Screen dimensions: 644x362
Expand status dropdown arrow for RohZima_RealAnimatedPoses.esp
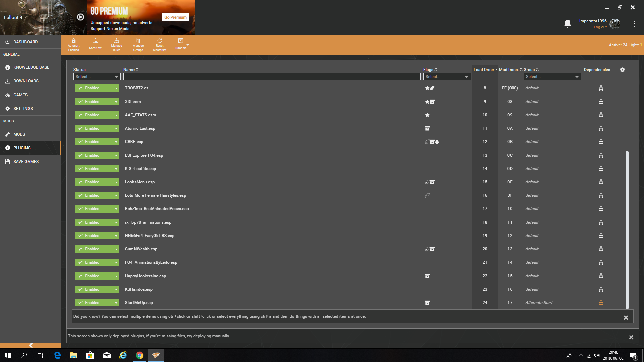116,209
